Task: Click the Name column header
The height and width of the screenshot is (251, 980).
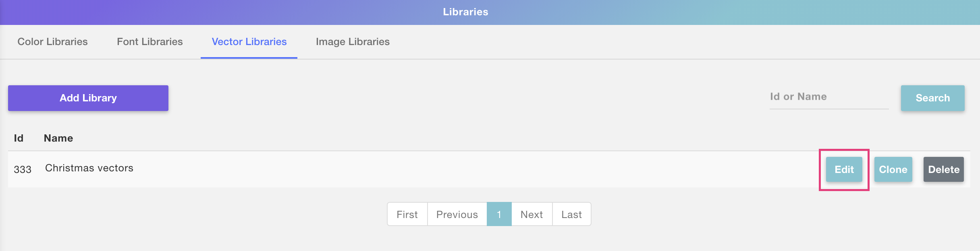Action: [x=58, y=138]
